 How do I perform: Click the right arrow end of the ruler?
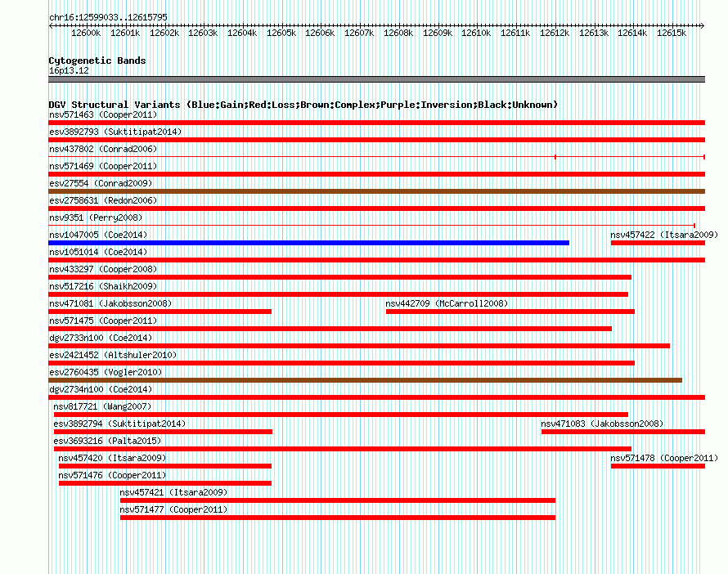tap(703, 25)
